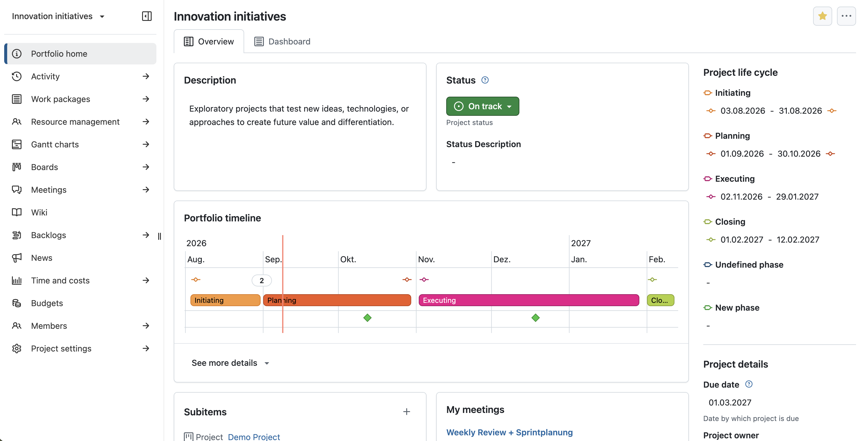This screenshot has width=868, height=441.
Task: Open the Weekly Review + Sprintplanung meeting
Action: click(509, 432)
